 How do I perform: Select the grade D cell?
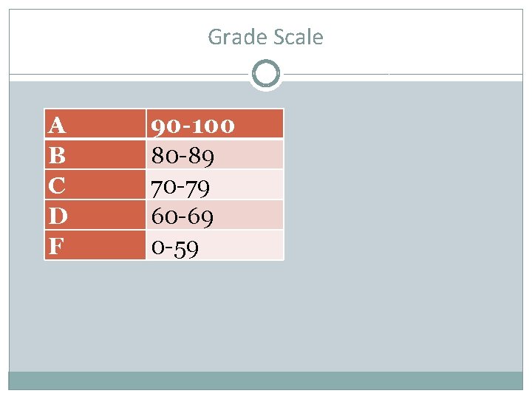coord(95,215)
